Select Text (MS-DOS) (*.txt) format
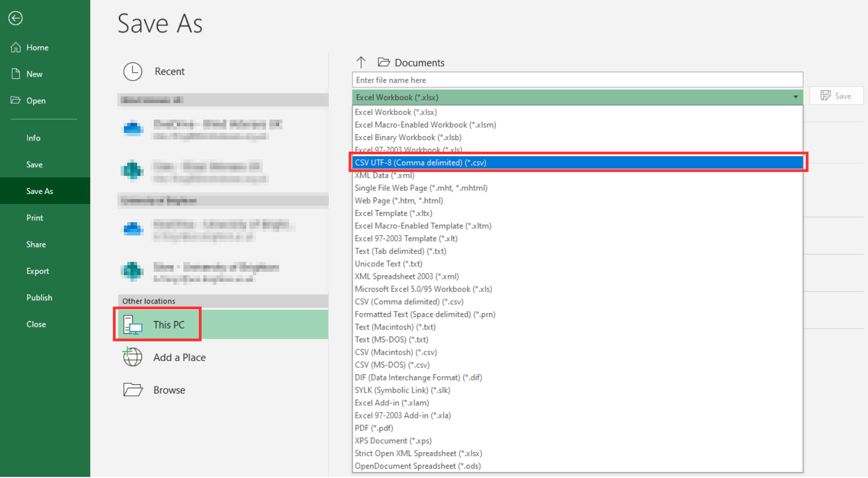 [577, 340]
